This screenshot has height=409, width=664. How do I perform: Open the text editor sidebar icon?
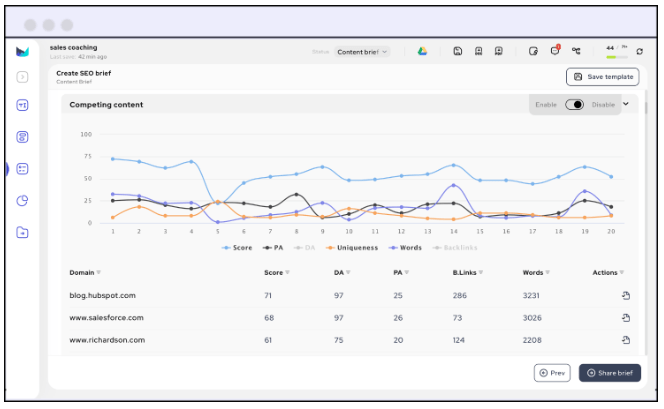point(22,105)
